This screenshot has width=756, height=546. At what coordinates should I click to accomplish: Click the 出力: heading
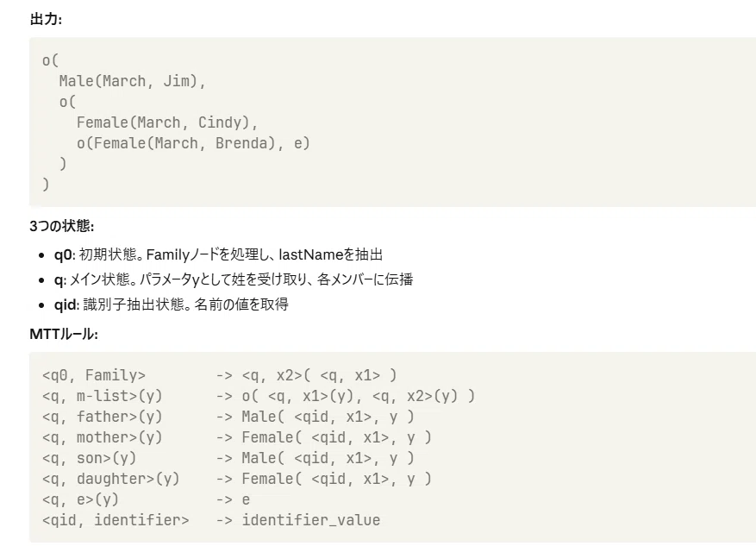click(46, 19)
